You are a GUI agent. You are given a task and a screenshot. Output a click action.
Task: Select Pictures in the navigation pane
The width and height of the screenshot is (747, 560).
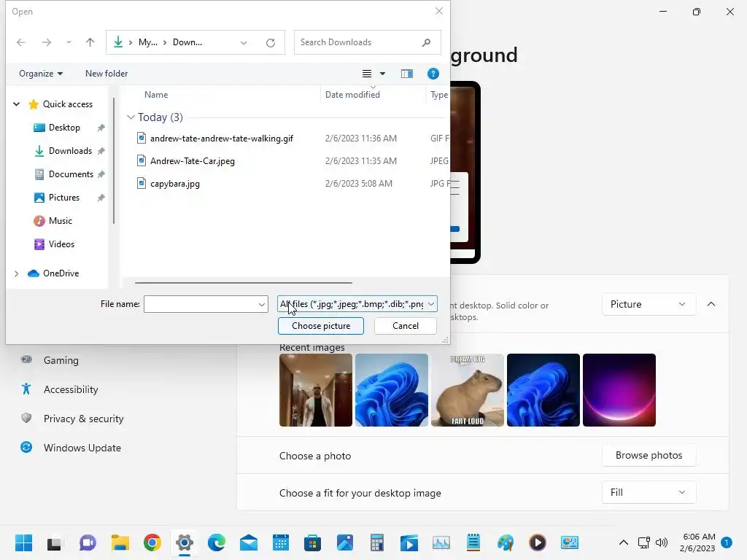point(64,198)
